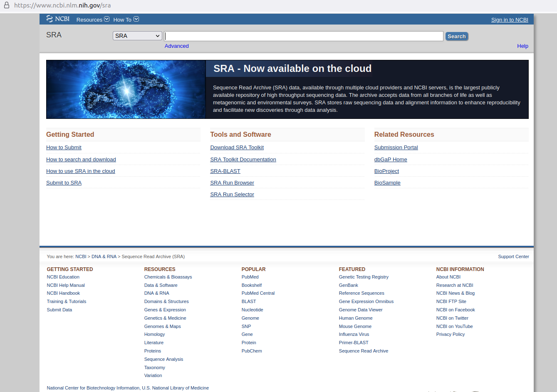Click DNA & RNA breadcrumb link
The height and width of the screenshot is (392, 557).
pyautogui.click(x=104, y=256)
